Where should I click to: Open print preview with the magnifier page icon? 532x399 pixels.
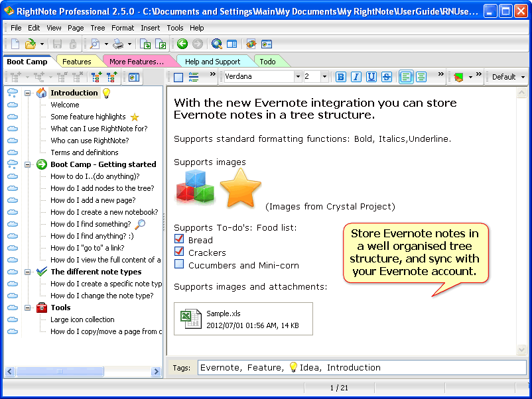click(x=95, y=44)
